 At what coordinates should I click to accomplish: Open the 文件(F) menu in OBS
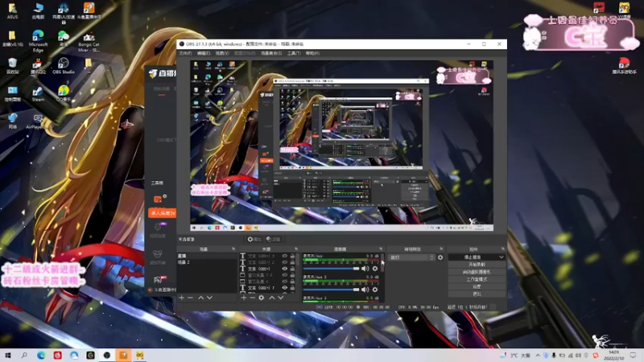tap(185, 53)
